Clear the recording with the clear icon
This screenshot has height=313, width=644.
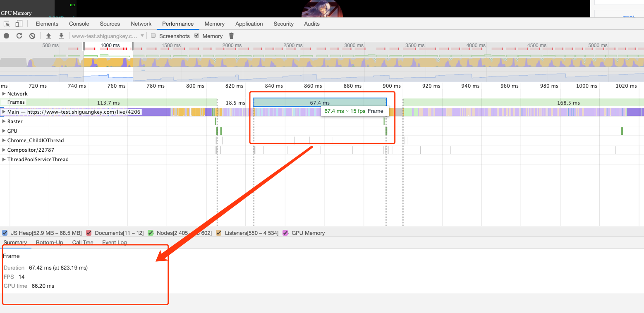[x=32, y=36]
